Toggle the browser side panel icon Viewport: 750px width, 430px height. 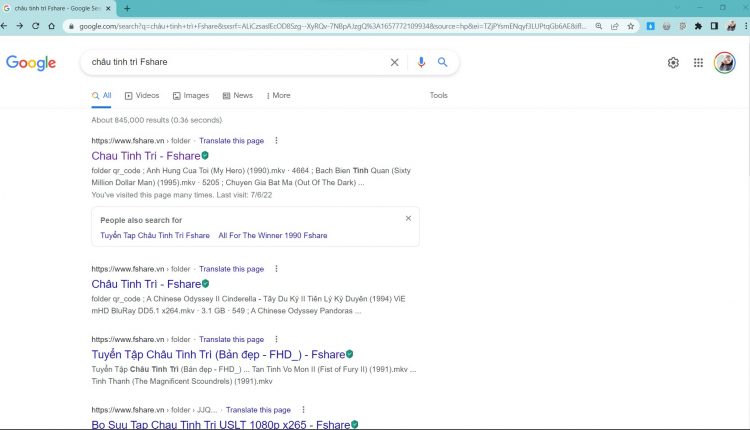(714, 26)
